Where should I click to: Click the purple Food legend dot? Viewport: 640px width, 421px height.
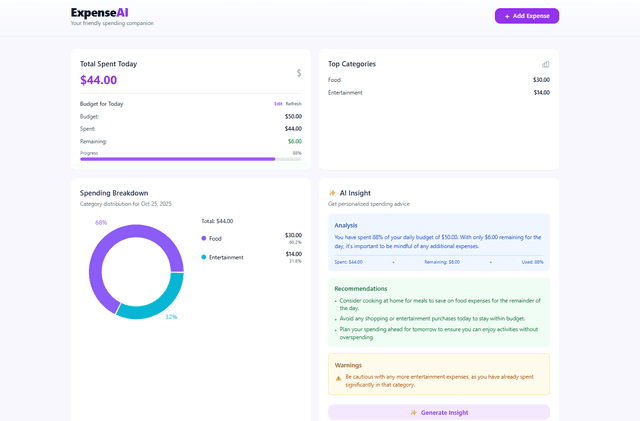tap(204, 238)
